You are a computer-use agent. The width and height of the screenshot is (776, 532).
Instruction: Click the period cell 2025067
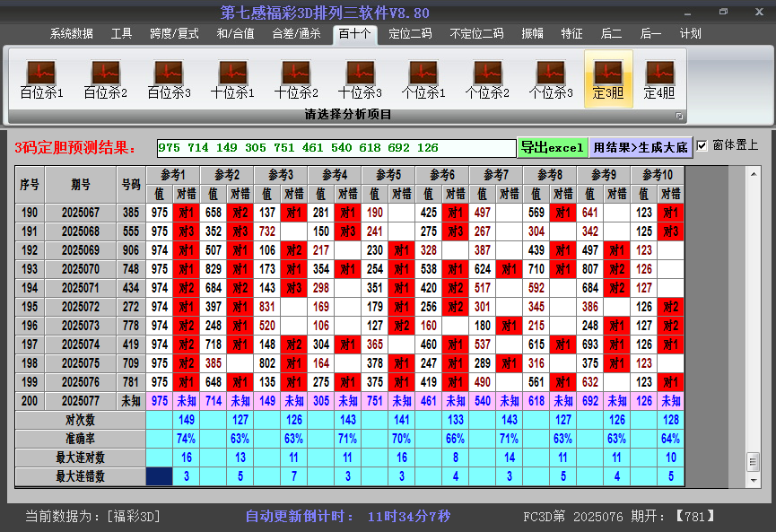click(81, 213)
